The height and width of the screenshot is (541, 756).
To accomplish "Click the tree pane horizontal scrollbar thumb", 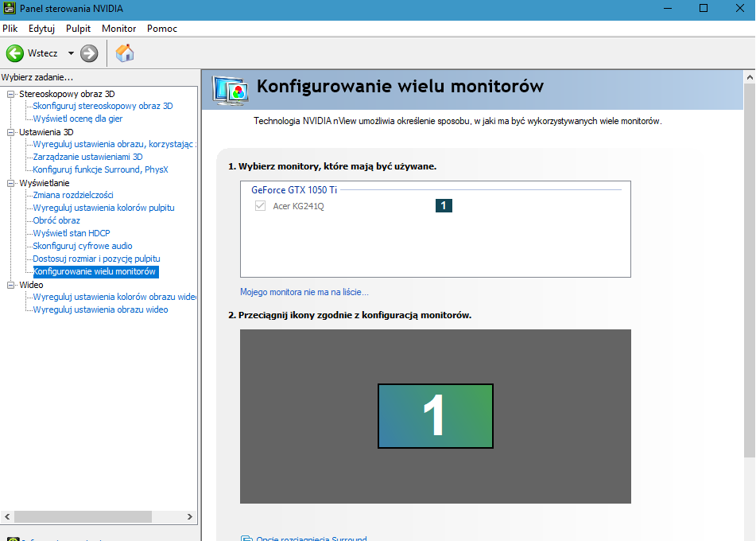I will pos(83,516).
